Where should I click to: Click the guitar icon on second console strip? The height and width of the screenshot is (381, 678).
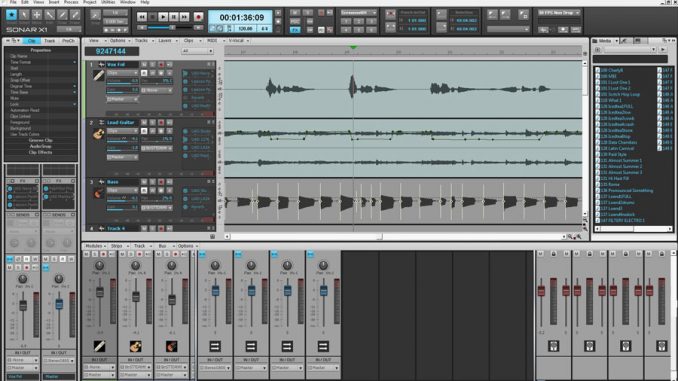click(x=135, y=346)
